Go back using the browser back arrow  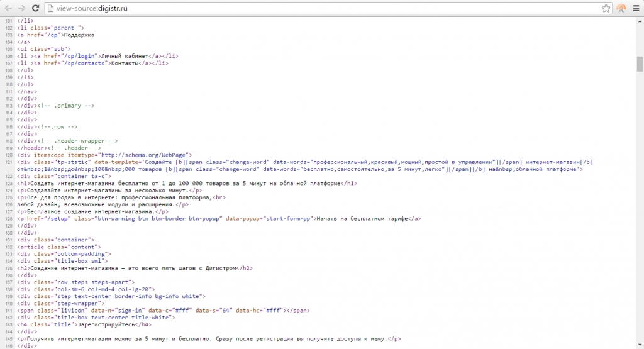(8, 8)
